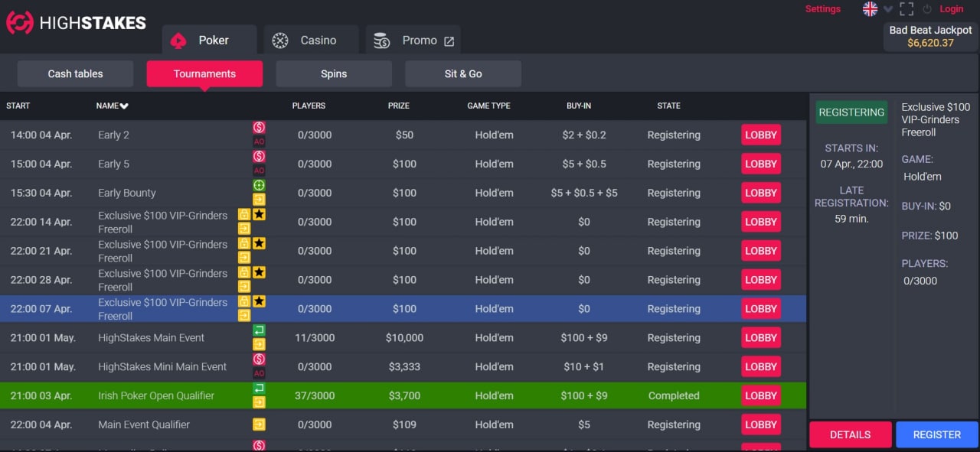Click the Early Bounty green target icon
980x452 pixels.
click(x=259, y=186)
